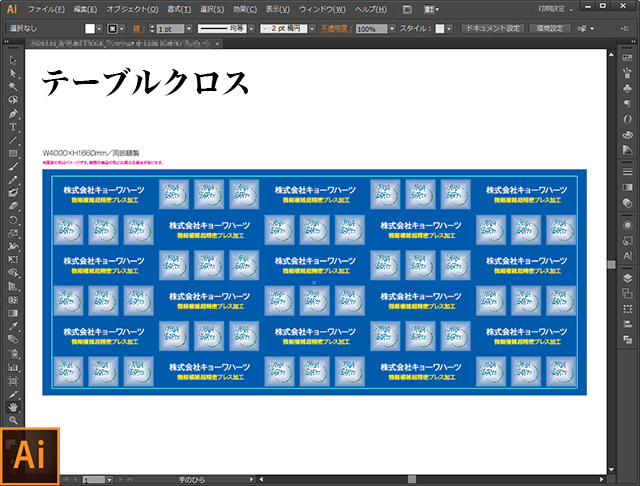Click the white fill color swatch
Viewport: 640px width, 486px height.
tap(90, 29)
